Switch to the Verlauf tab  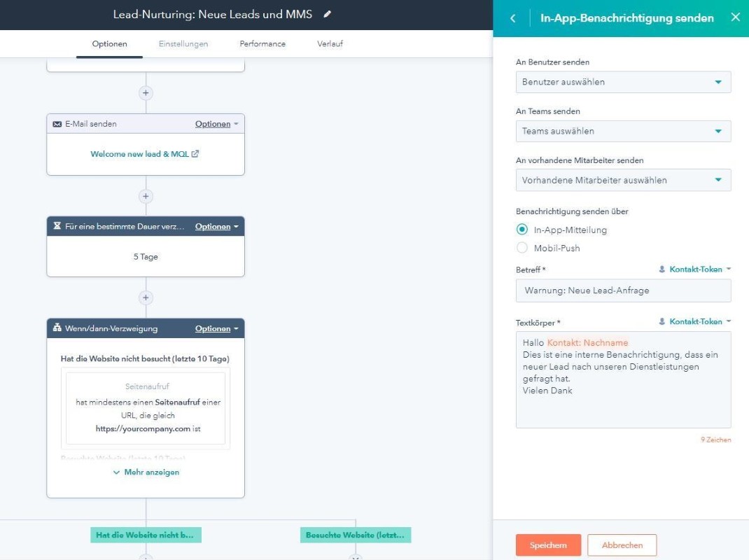(x=330, y=44)
